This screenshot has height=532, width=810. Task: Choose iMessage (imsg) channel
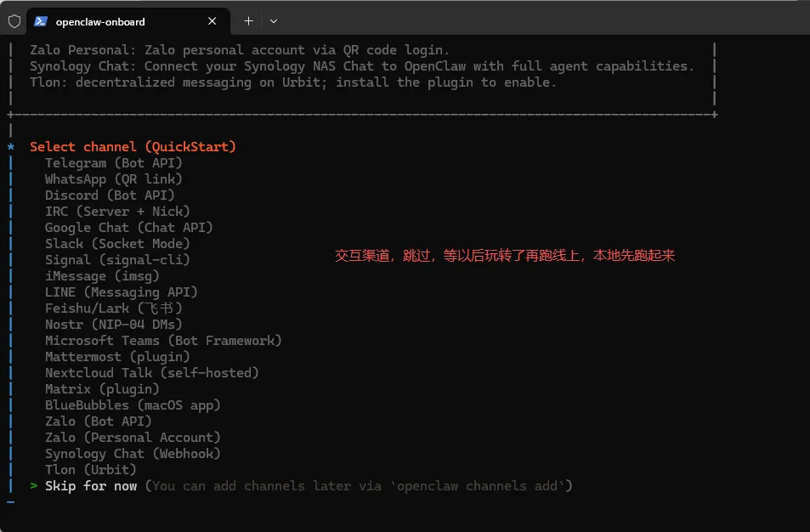click(102, 276)
